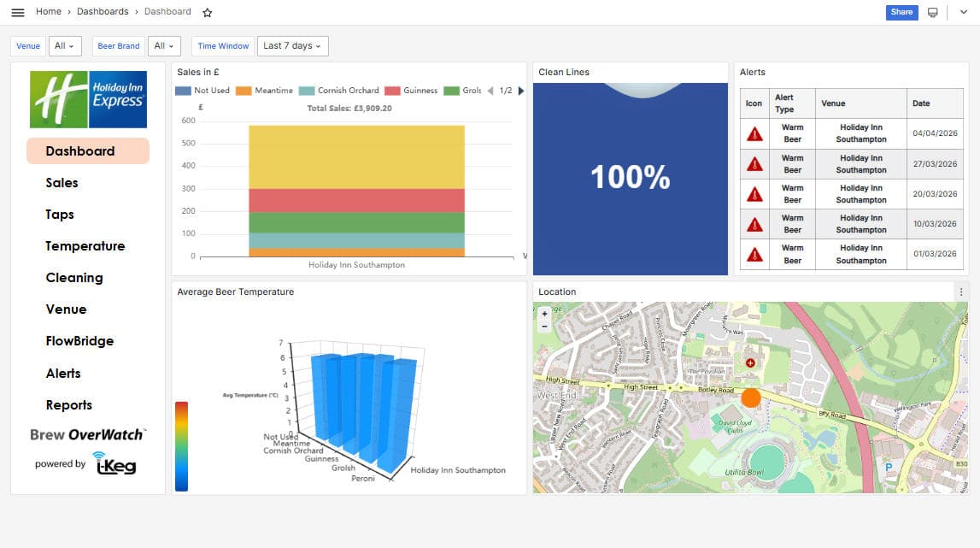Open Venue in the side menu
The width and height of the screenshot is (980, 548).
tap(67, 309)
